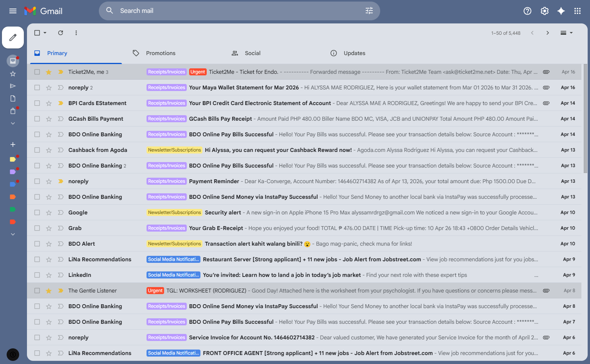Select The Gentle Listener email checkbox

(37, 291)
